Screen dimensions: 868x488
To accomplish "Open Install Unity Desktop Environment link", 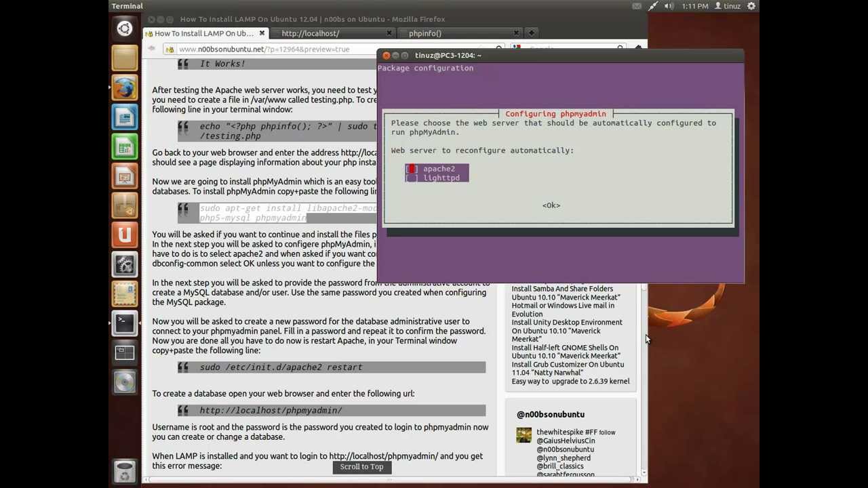I will coord(566,331).
